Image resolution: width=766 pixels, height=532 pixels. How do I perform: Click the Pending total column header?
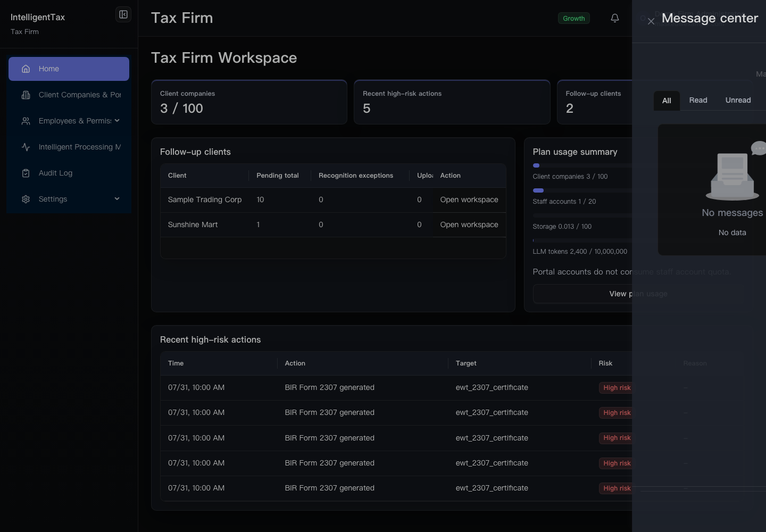pos(278,176)
